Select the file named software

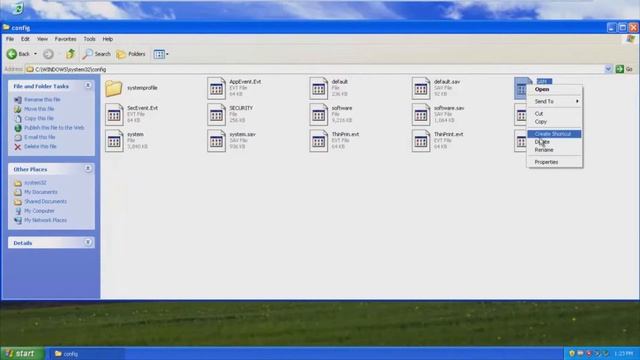point(331,114)
